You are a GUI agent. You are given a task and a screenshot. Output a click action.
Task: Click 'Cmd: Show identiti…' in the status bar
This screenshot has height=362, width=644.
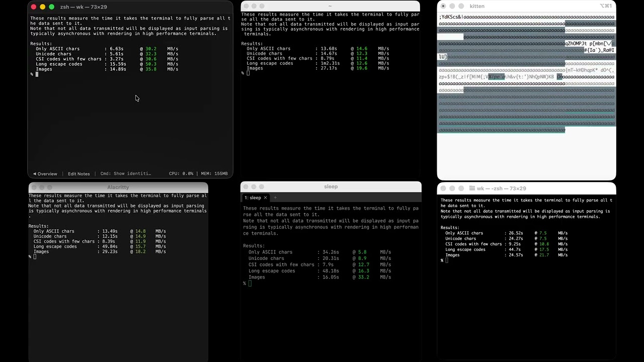pyautogui.click(x=126, y=173)
